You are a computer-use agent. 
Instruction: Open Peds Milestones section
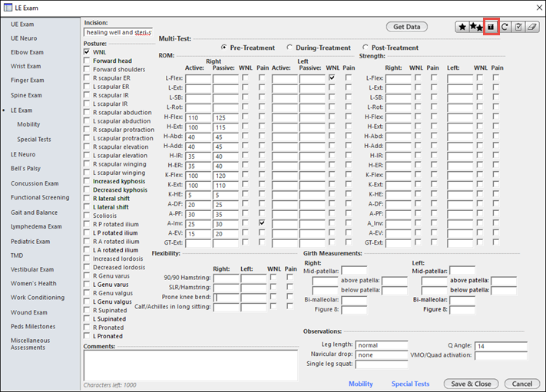click(x=33, y=327)
